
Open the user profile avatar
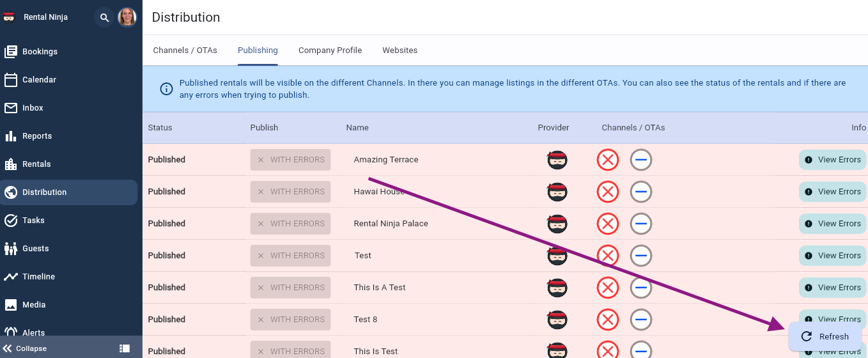[x=127, y=17]
